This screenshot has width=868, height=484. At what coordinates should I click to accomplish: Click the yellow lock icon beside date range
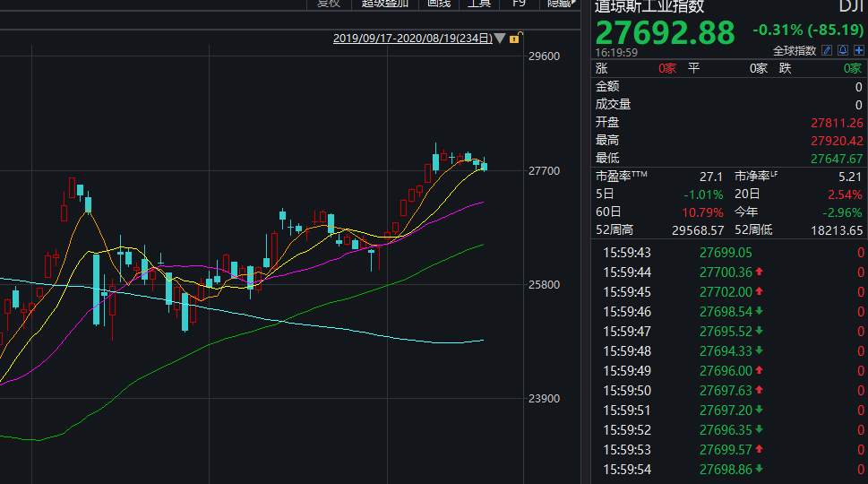tap(515, 39)
